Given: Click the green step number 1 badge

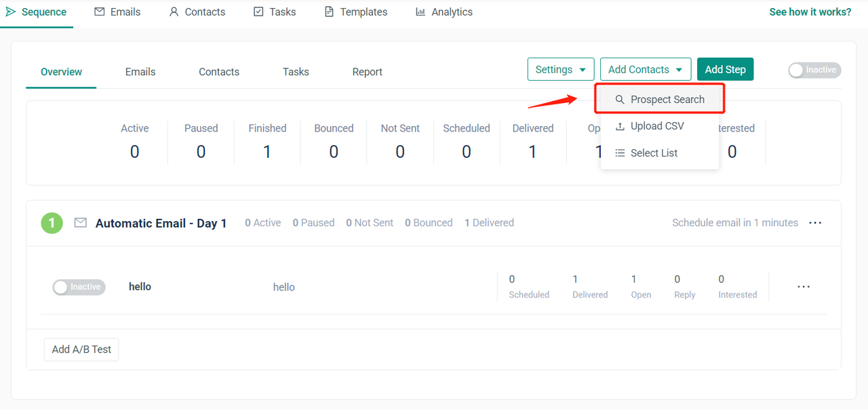Looking at the screenshot, I should (52, 223).
